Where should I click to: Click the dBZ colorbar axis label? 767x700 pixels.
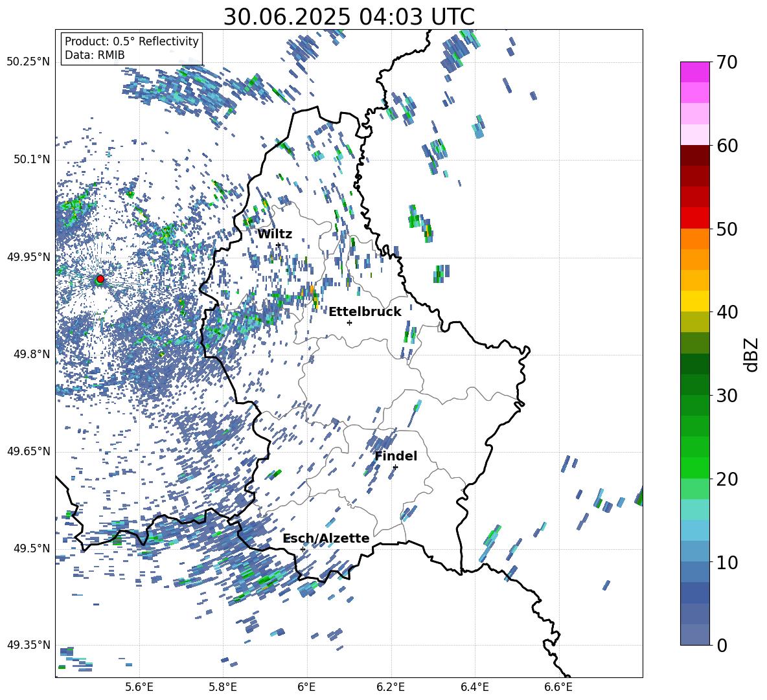point(752,354)
